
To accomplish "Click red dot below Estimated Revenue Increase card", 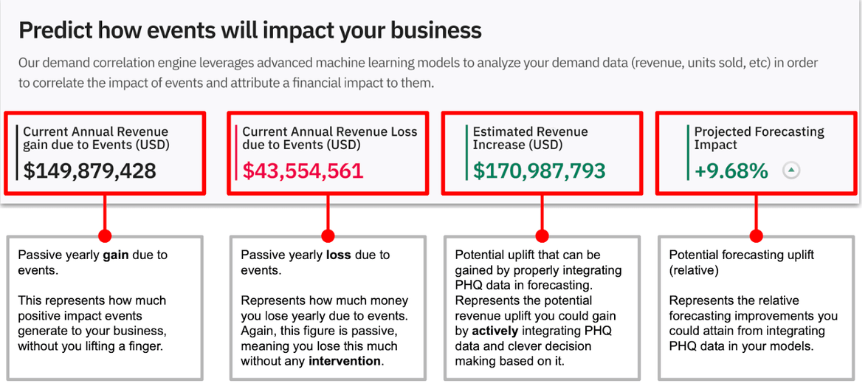I will [542, 236].
